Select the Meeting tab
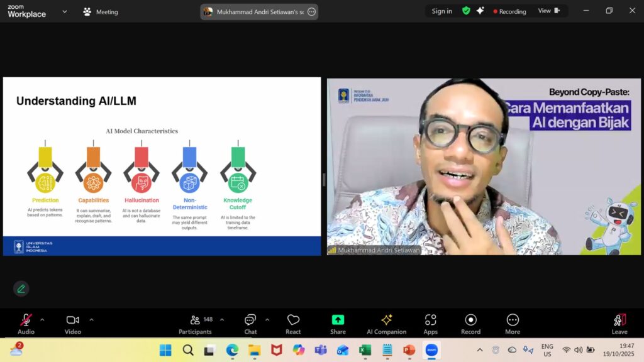This screenshot has height=362, width=644. (101, 11)
